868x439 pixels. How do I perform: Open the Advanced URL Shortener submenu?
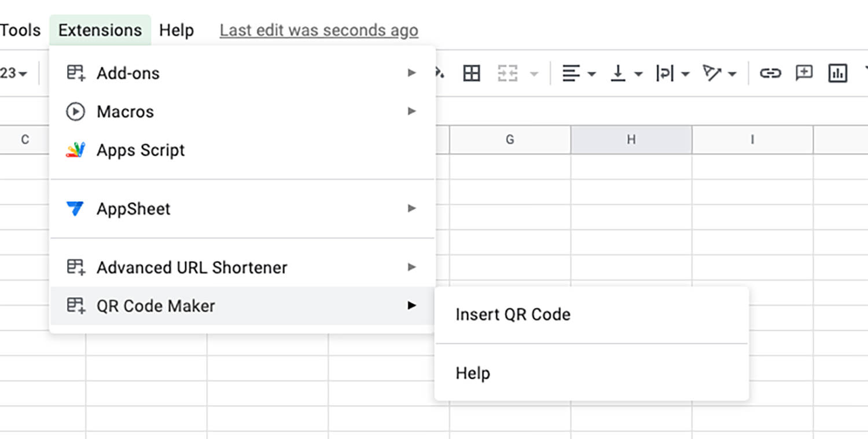pos(242,267)
